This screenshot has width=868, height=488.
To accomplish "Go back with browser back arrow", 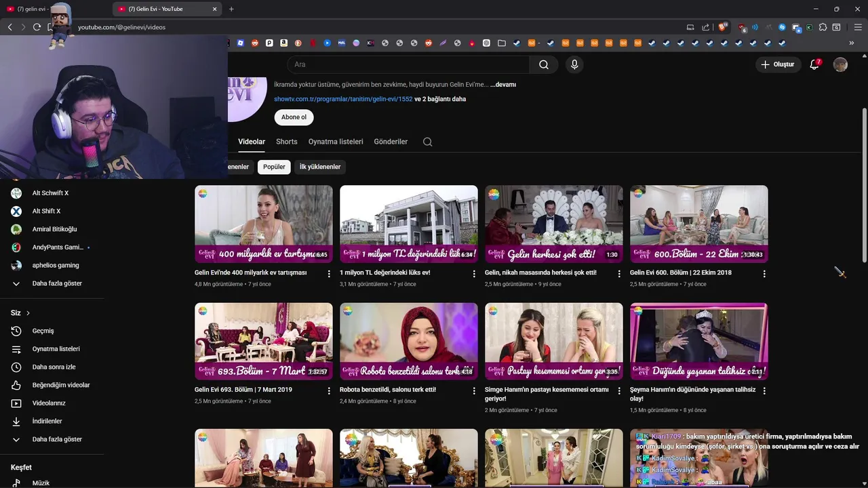I will pyautogui.click(x=9, y=27).
